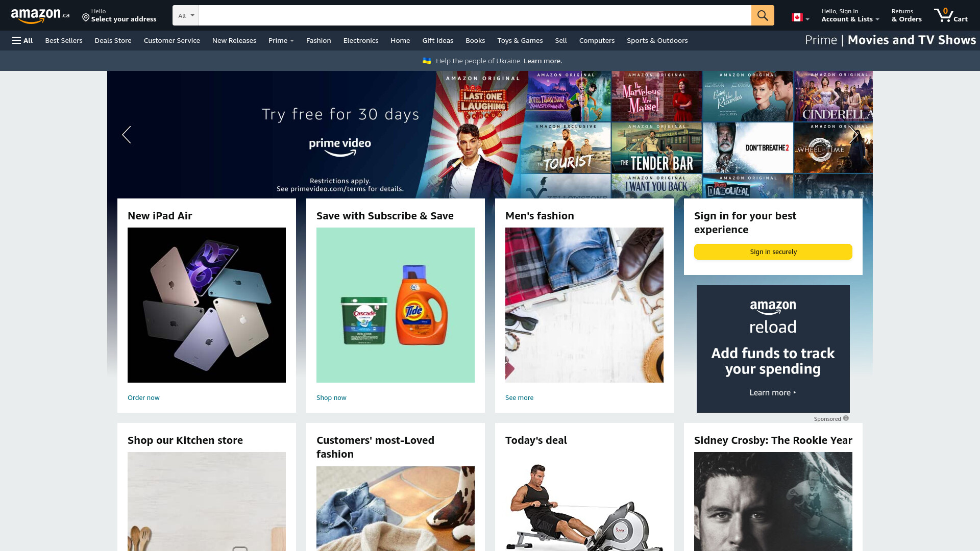This screenshot has width=980, height=551.
Task: Open Best Sellers in the nav bar
Action: pyautogui.click(x=64, y=40)
